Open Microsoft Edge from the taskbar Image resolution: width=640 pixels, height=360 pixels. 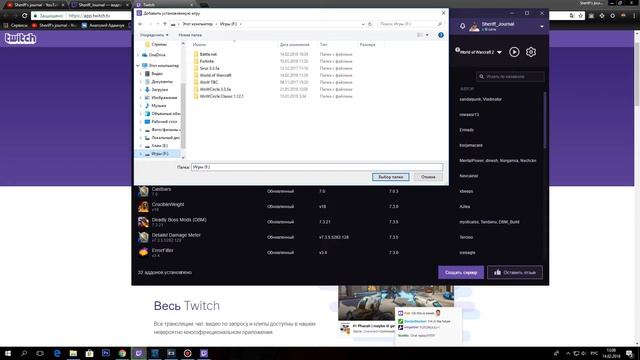pyautogui.click(x=57, y=353)
